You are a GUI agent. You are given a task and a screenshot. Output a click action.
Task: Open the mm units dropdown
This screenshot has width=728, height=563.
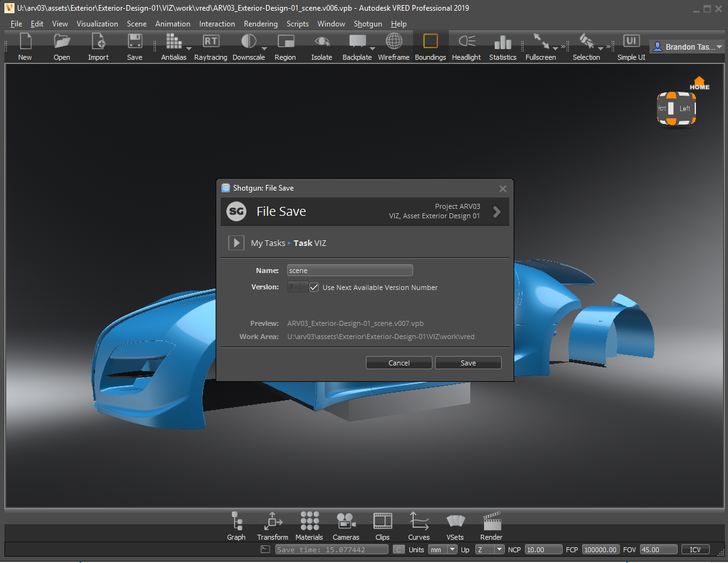coord(442,549)
